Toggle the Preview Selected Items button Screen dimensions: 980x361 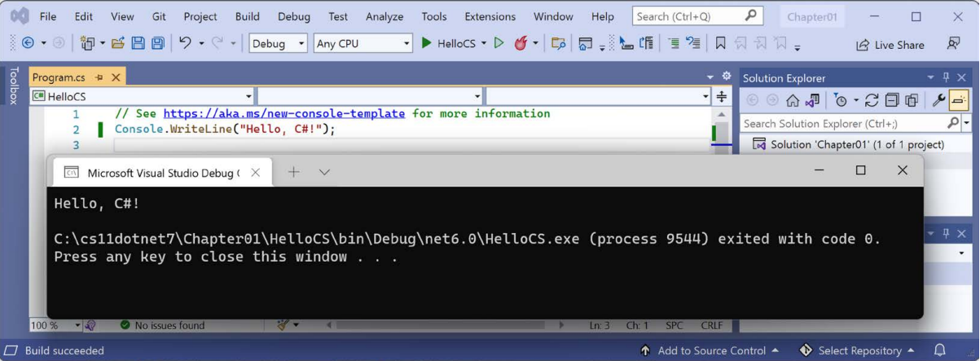click(959, 100)
